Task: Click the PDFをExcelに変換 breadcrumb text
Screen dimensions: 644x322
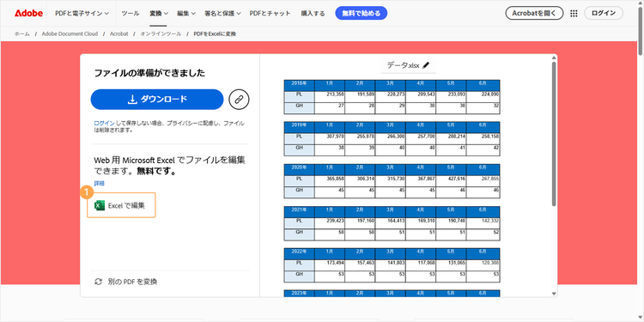Action: coord(215,34)
